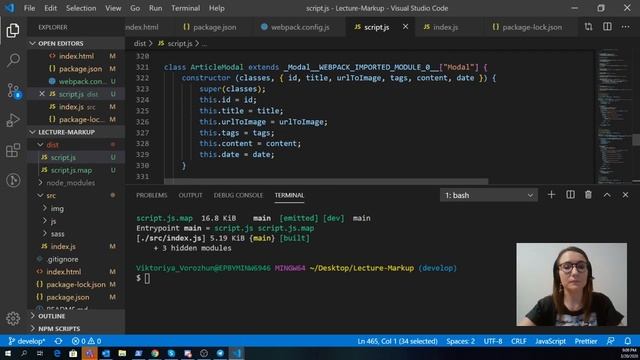This screenshot has height=360, width=640.
Task: Expand the Outline section
Action: (76, 316)
